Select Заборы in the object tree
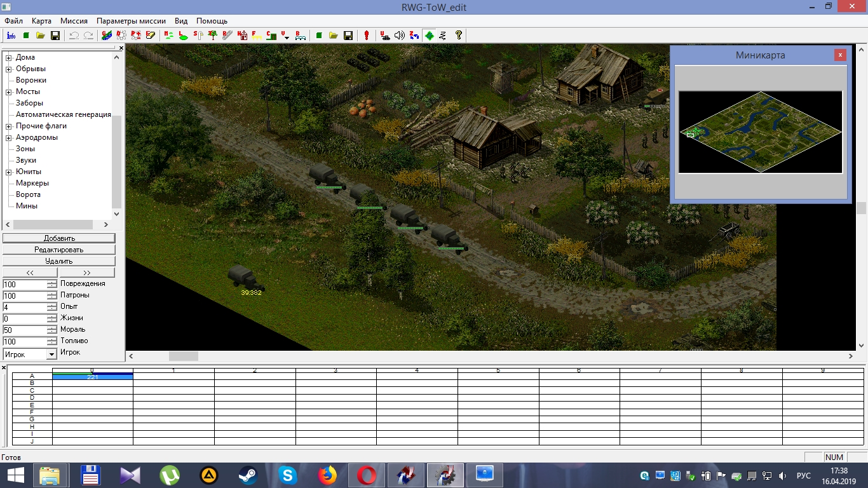This screenshot has width=868, height=488. click(x=29, y=103)
